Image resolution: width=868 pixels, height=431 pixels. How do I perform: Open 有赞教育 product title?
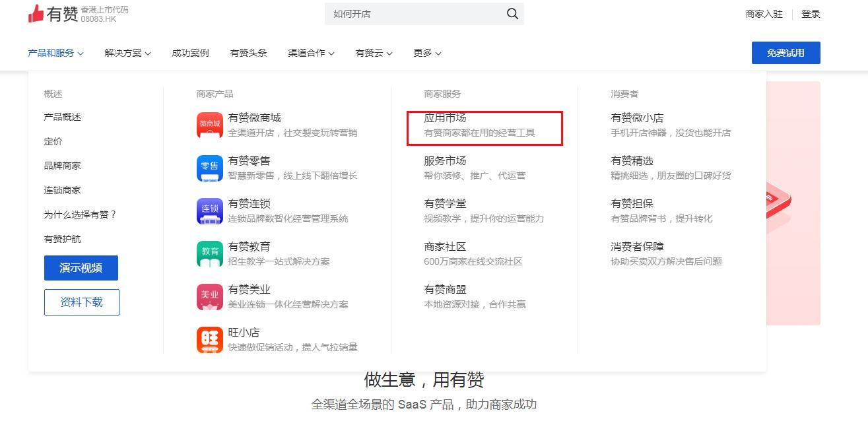click(x=250, y=246)
